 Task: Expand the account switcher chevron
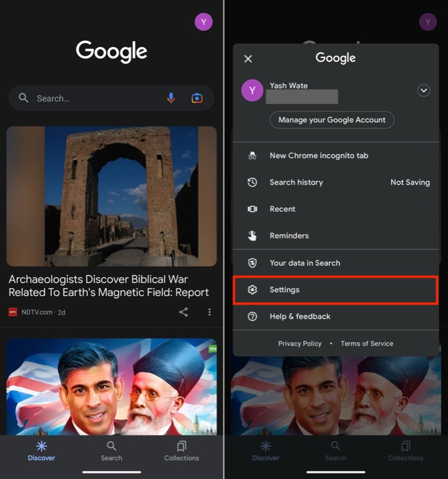[423, 90]
